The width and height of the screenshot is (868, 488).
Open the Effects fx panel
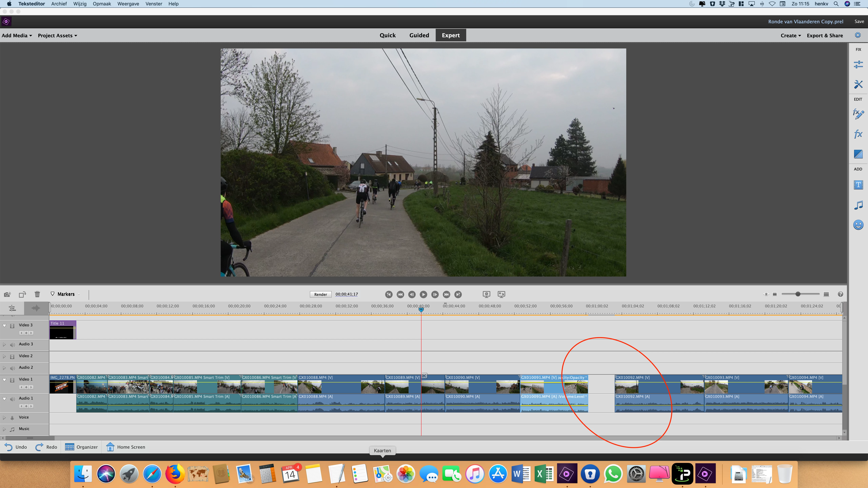(x=858, y=134)
